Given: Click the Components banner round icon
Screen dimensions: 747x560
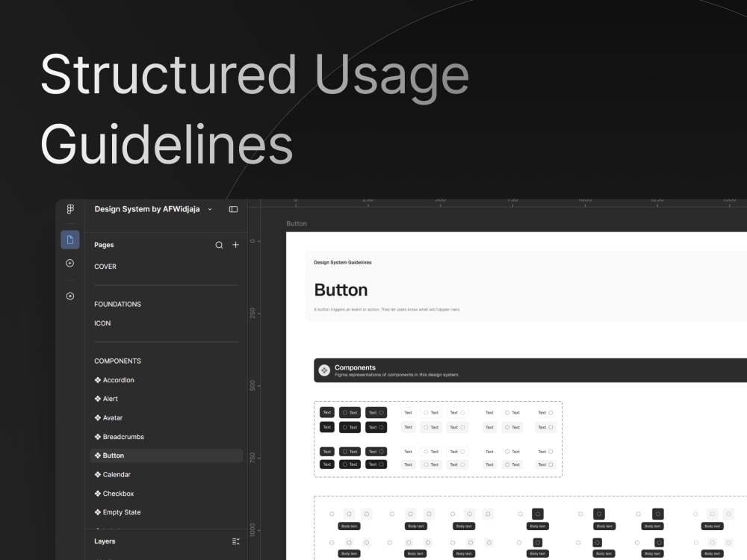Looking at the screenshot, I should click(324, 370).
